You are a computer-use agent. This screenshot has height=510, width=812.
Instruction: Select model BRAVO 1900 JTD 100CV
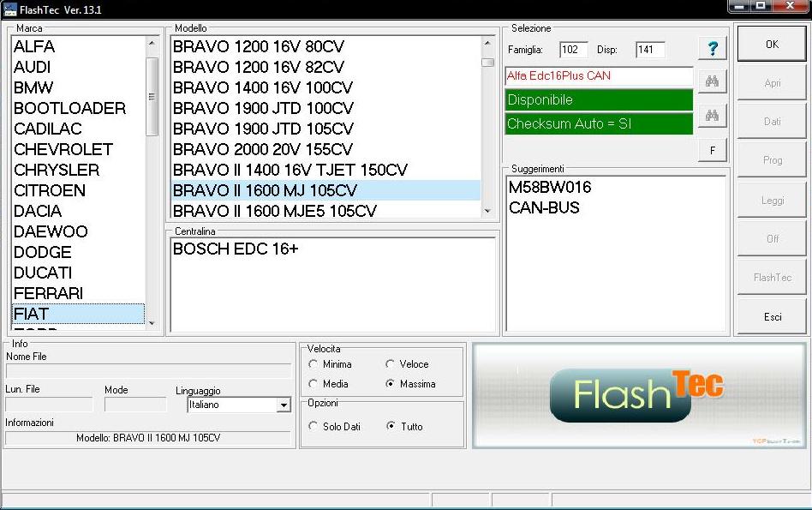tap(325, 108)
